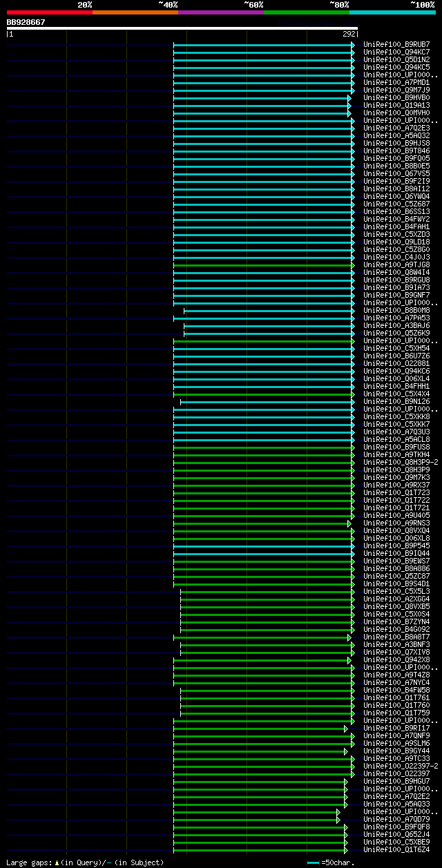Click the query end position 292

coord(349,34)
